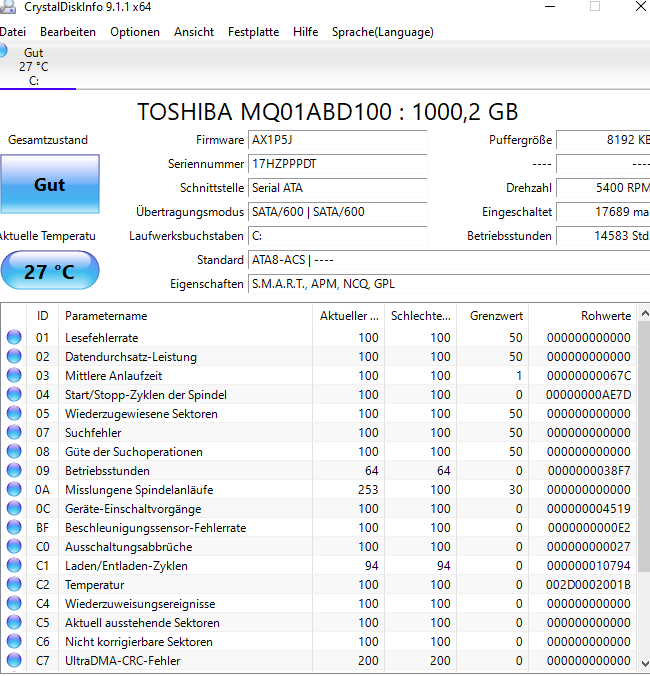Click the status icon for Güte der Suchoperationen

(14, 451)
